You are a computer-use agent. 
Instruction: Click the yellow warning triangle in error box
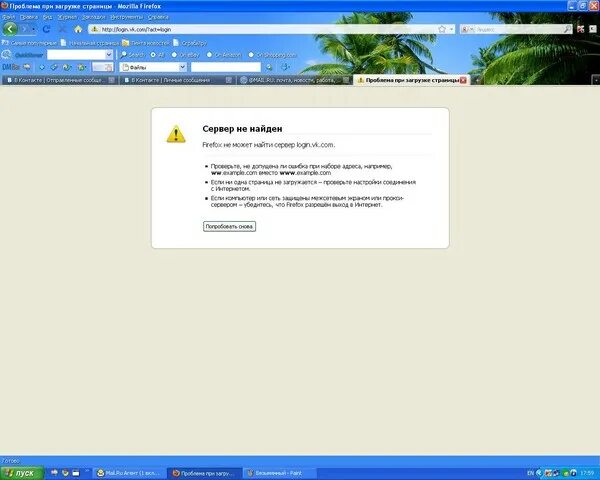tap(176, 134)
